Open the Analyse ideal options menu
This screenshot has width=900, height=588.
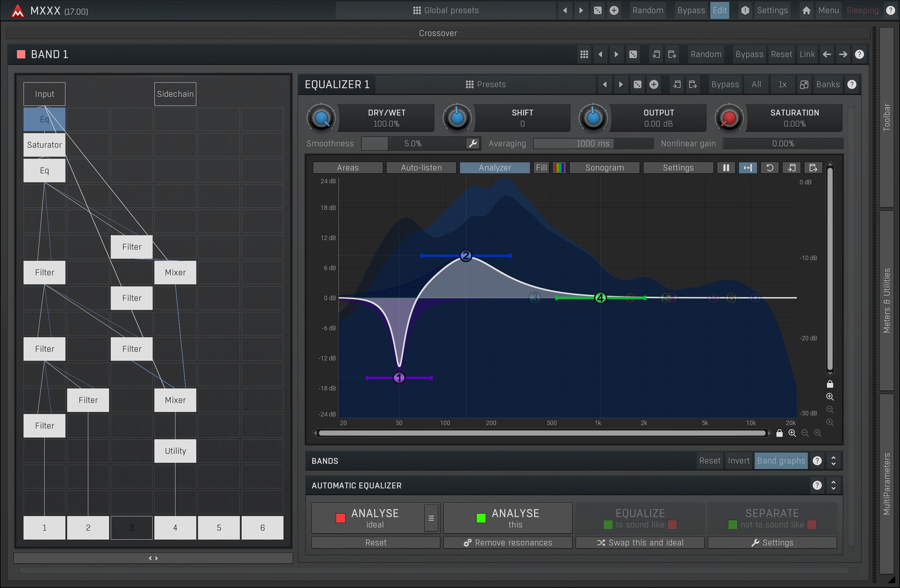point(431,518)
